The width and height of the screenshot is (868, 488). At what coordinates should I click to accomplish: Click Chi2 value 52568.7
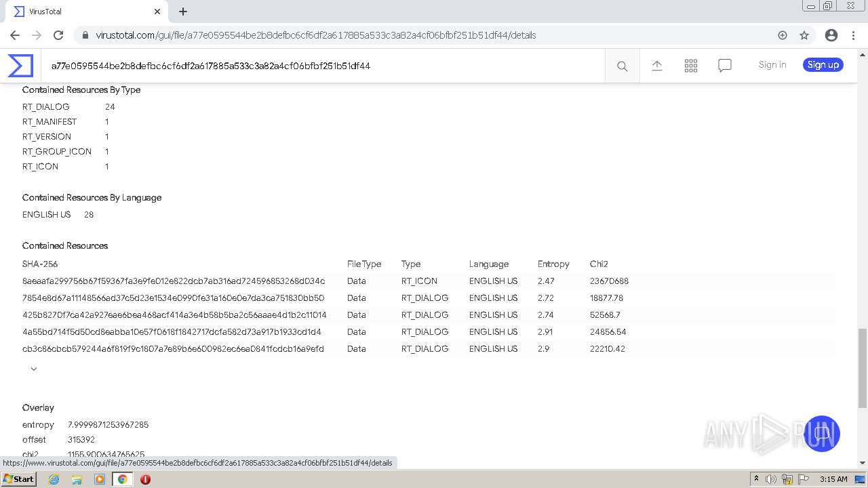click(605, 315)
